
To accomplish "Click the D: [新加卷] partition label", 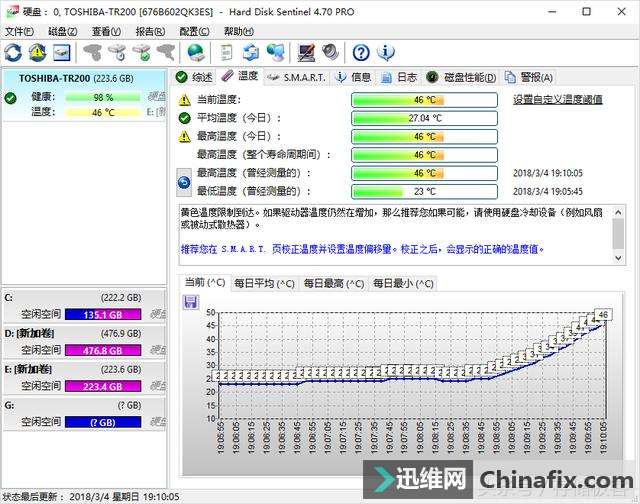I will 29,333.
